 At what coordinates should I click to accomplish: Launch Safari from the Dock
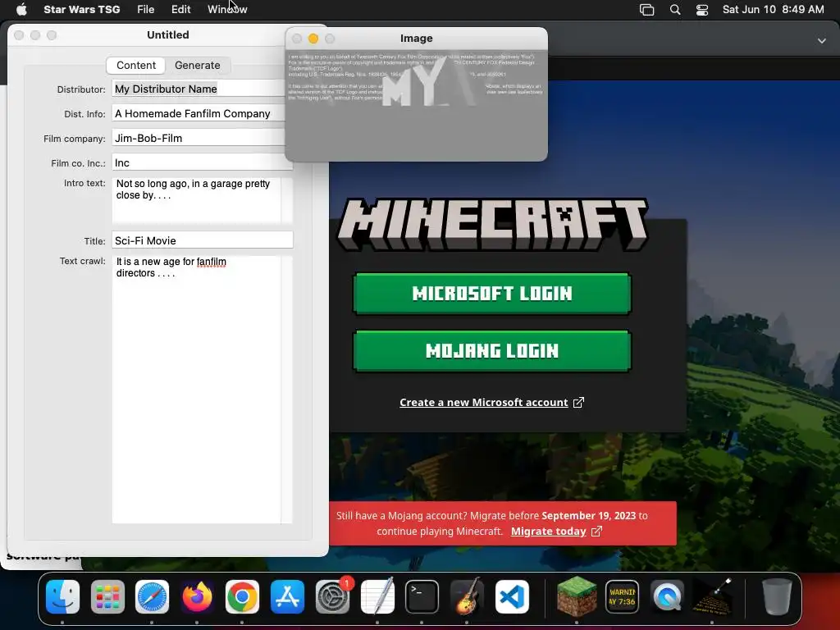[152, 596]
